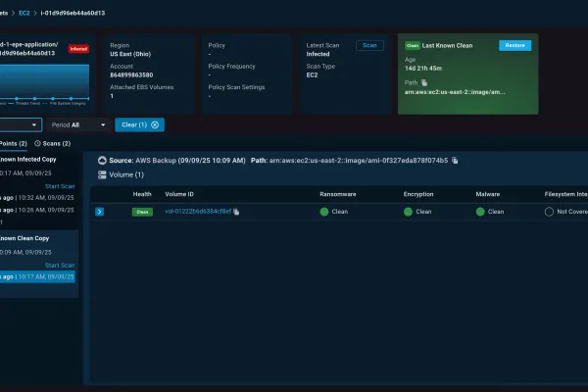588x392 pixels.
Task: Clear the applied filter with Clear (1)
Action: [139, 124]
